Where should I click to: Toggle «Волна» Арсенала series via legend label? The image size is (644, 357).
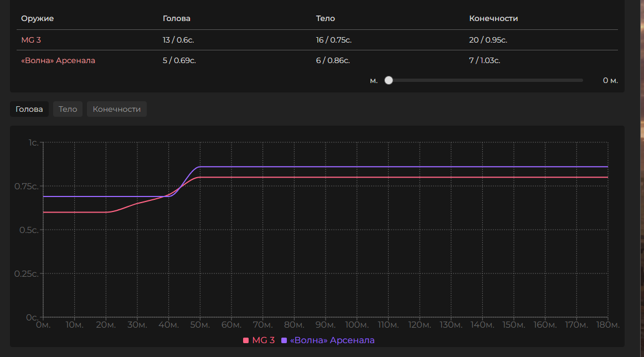[x=332, y=340]
